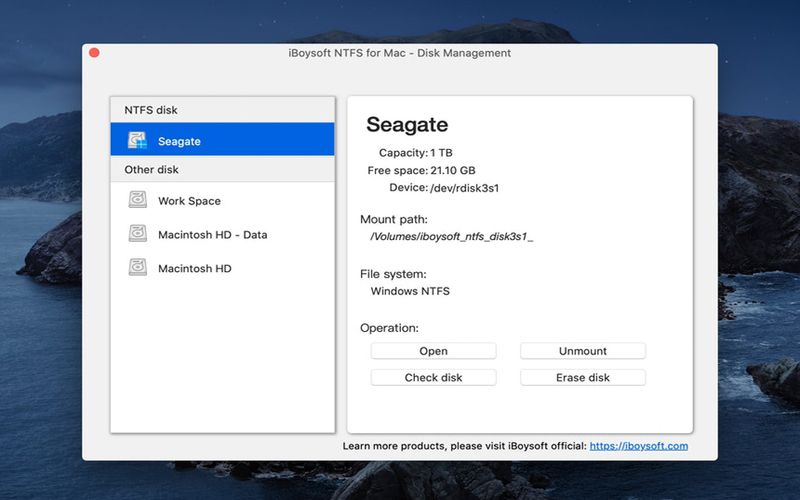800x500 pixels.
Task: Select the Work Space disk entry
Action: [x=222, y=201]
